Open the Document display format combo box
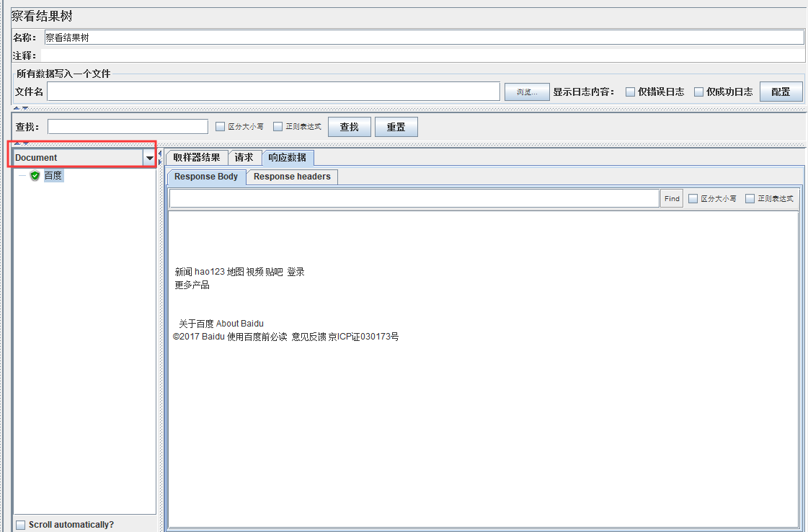This screenshot has height=532, width=808. tap(79, 157)
